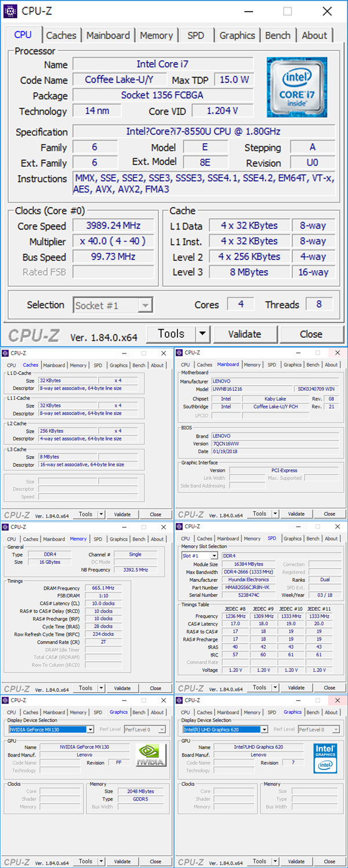Screen dimensions: 348x868
Task: Click the GDDR5 memory type field
Action: [x=142, y=799]
